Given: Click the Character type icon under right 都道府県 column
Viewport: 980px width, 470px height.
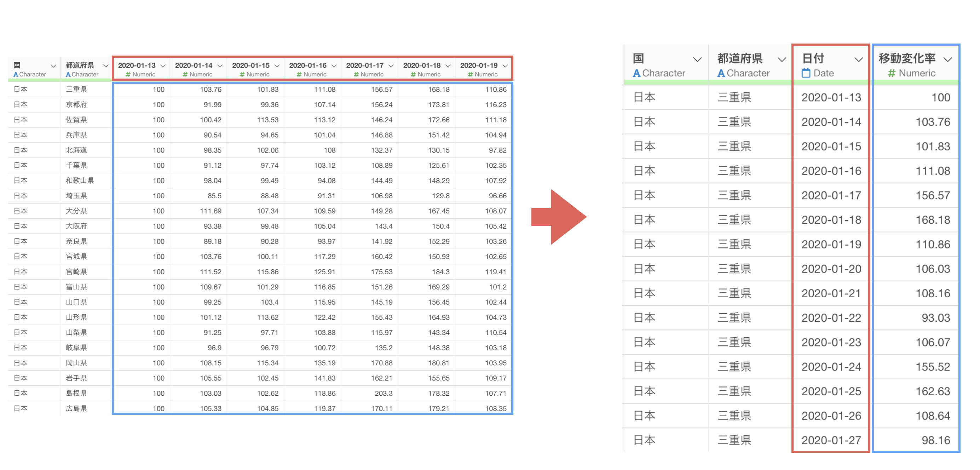Looking at the screenshot, I should coord(721,73).
